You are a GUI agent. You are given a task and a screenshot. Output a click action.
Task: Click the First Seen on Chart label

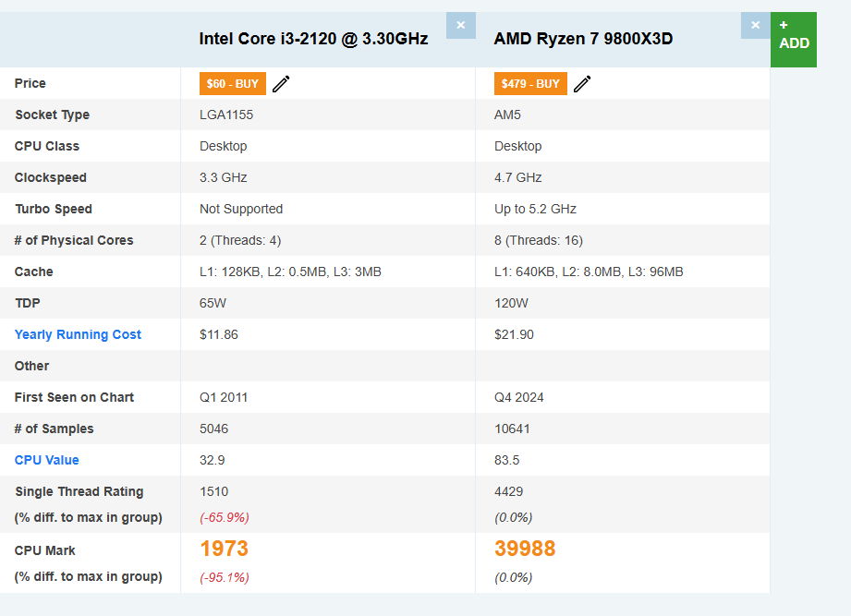74,397
